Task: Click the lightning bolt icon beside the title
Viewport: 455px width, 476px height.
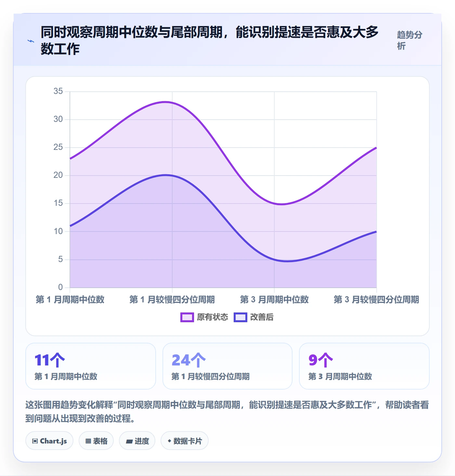Action: [x=31, y=41]
